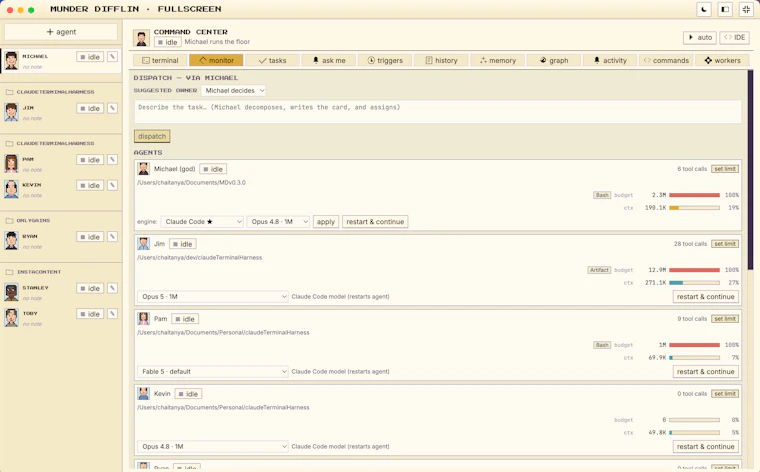Toggle Stanley's idle status in the sidebar
Screen dimensions: 760x472
(90, 288)
